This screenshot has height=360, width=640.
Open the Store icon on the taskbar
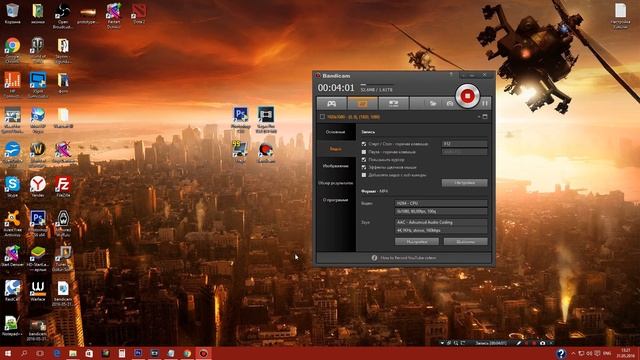tap(89, 353)
